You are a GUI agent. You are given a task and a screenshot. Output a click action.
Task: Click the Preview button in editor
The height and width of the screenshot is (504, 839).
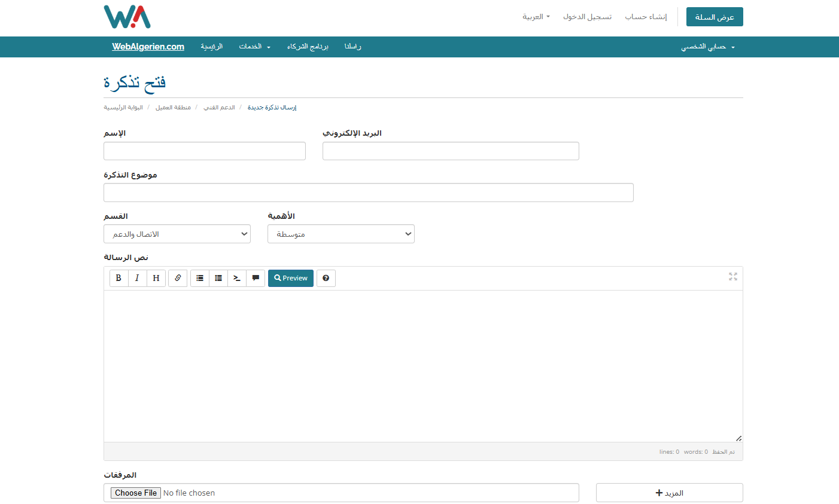pyautogui.click(x=291, y=278)
